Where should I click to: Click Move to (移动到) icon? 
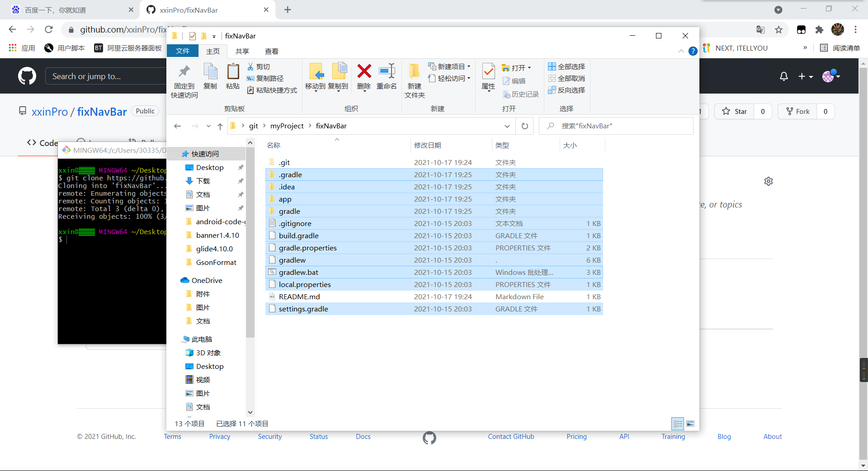[x=316, y=76]
